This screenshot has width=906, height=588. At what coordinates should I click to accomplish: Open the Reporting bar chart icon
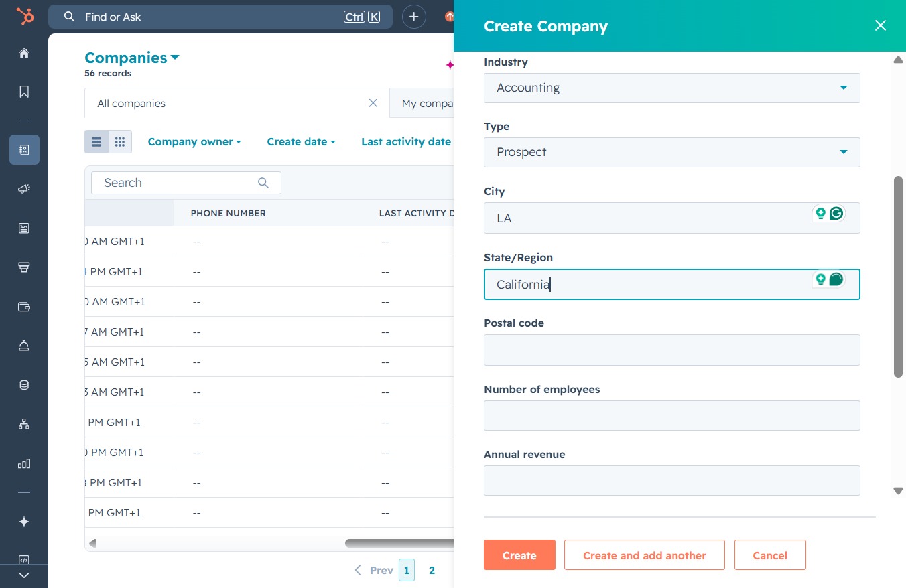pos(24,463)
